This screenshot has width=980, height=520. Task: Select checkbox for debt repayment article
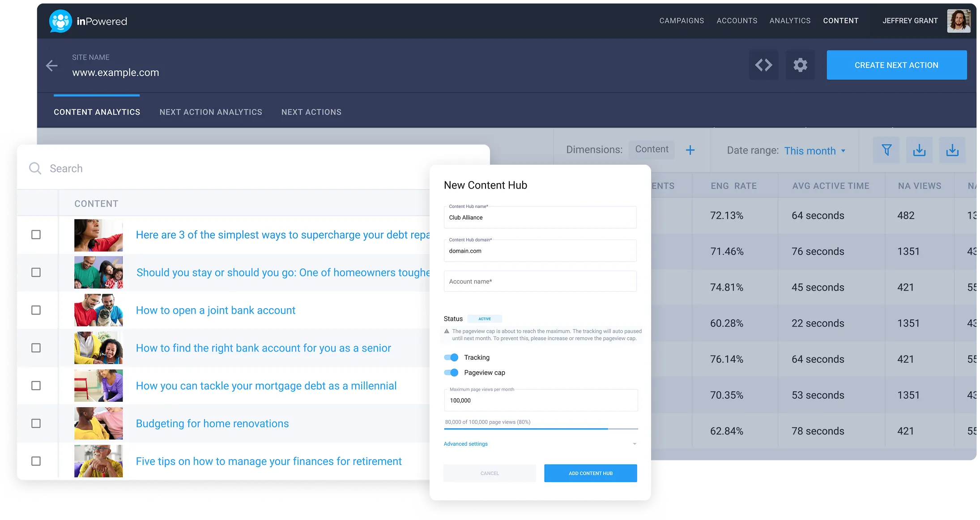tap(36, 235)
